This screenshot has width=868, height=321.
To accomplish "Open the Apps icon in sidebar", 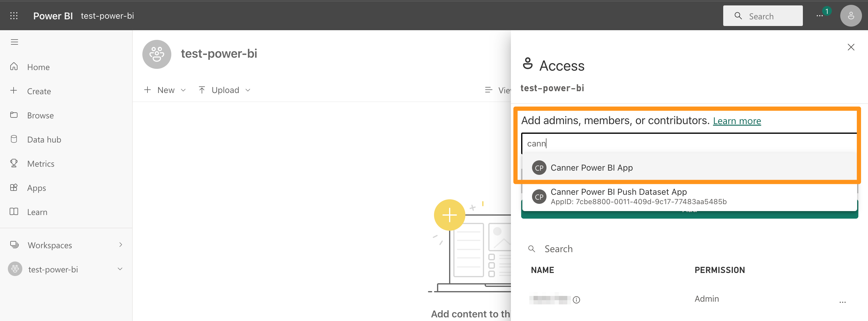I will click(x=14, y=187).
